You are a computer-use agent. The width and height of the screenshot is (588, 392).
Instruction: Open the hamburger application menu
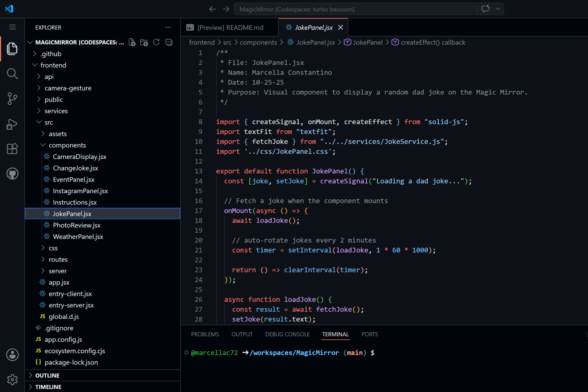pos(13,27)
